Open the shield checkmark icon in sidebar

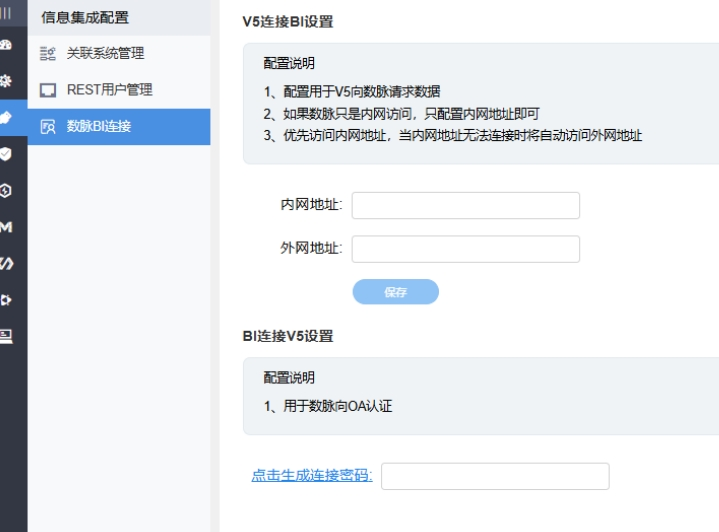[x=6, y=154]
